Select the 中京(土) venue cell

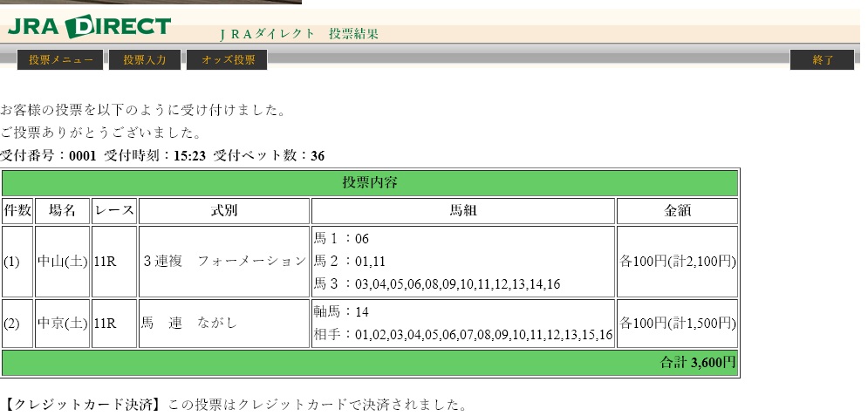62,324
